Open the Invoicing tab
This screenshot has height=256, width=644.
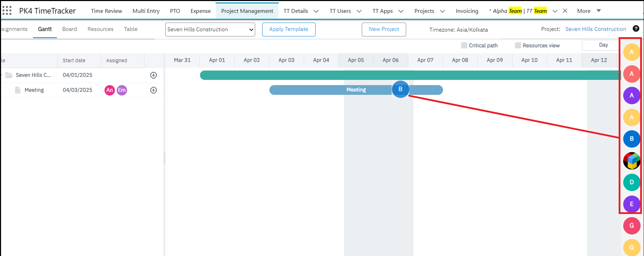[x=467, y=11]
